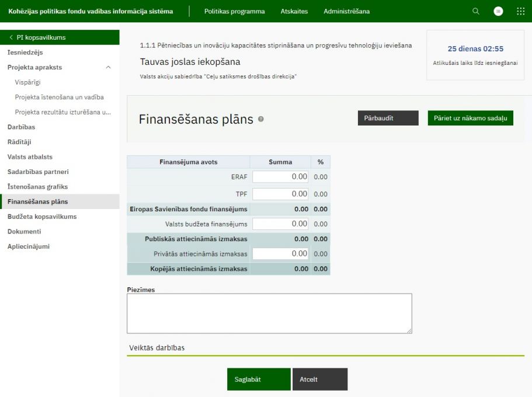The width and height of the screenshot is (532, 397).
Task: Open Budžeta kopsavilkums in sidebar
Action: pos(42,217)
